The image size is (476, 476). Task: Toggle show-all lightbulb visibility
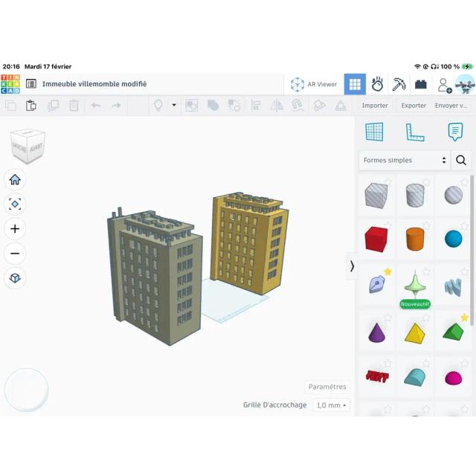pyautogui.click(x=158, y=106)
